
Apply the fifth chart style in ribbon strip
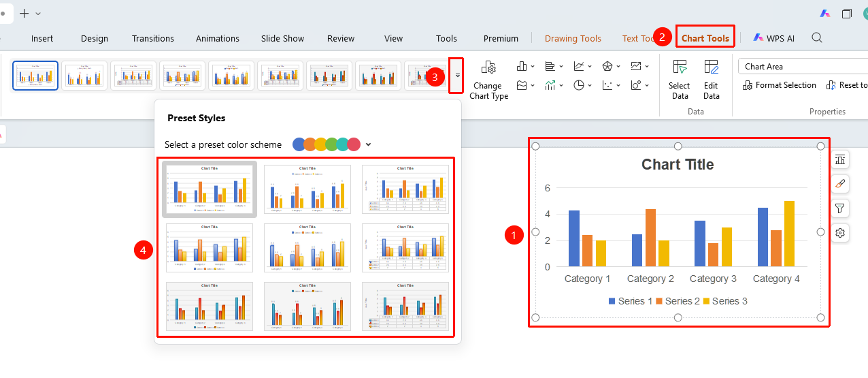click(x=231, y=75)
